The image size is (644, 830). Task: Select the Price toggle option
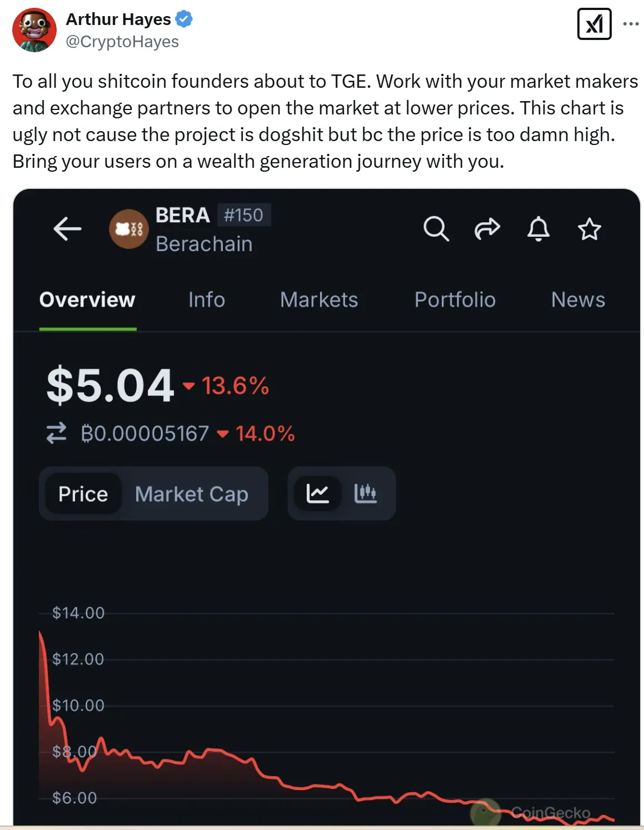(83, 494)
